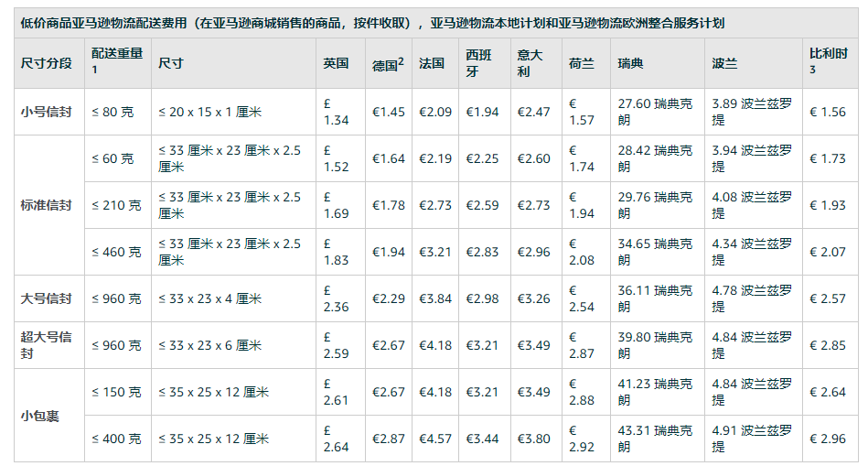This screenshot has width=868, height=466.
Task: Open footnote 3 under 比利时 header
Action: pos(813,71)
